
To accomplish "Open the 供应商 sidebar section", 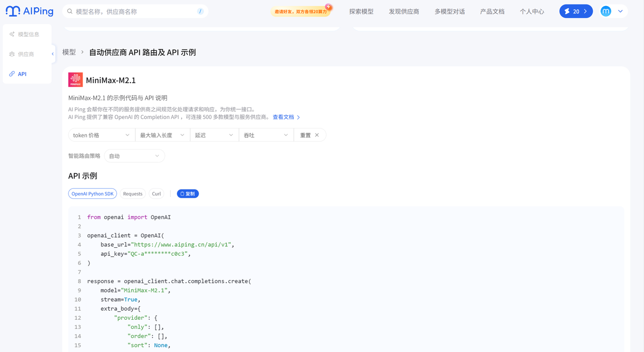I will coord(27,54).
